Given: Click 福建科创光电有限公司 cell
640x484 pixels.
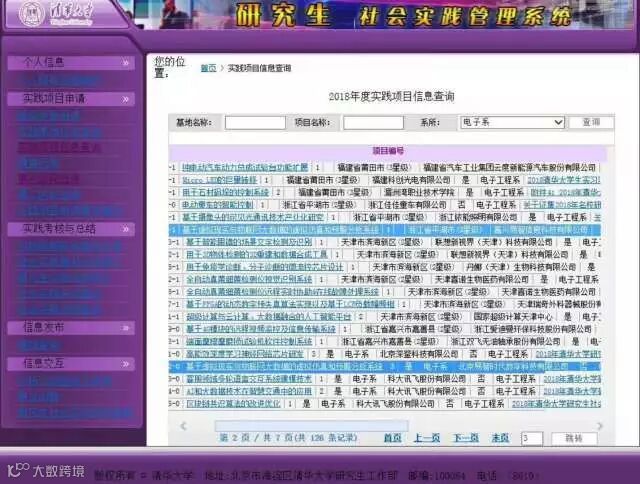Looking at the screenshot, I should 411,180.
